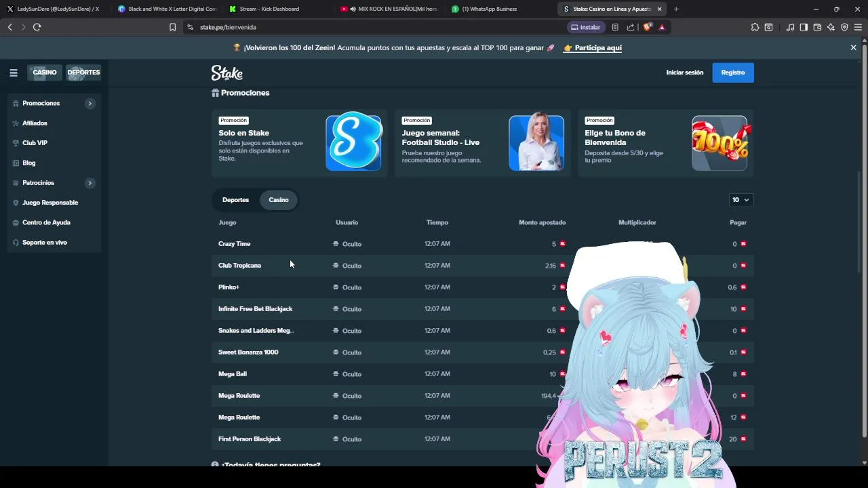Close the Stake browser tab
Viewport: 868px width, 488px height.
pos(659,9)
